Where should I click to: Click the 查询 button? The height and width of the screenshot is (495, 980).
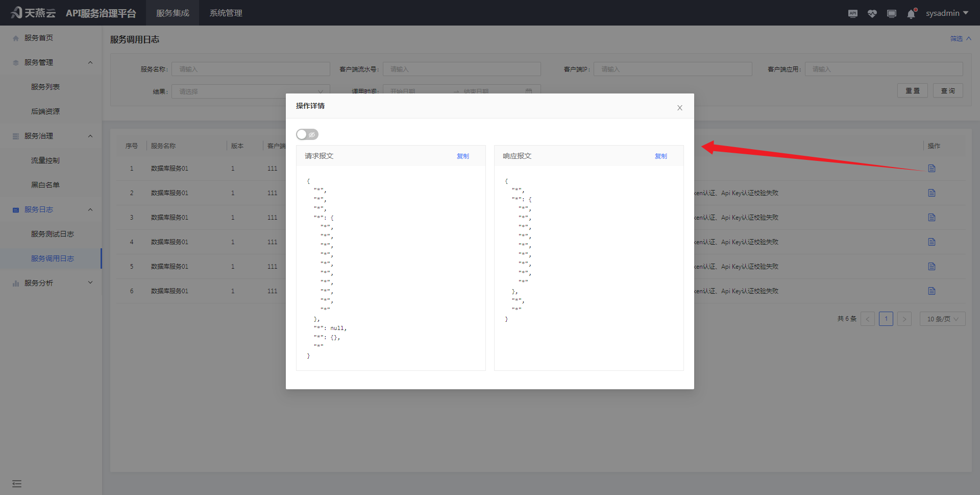point(948,91)
